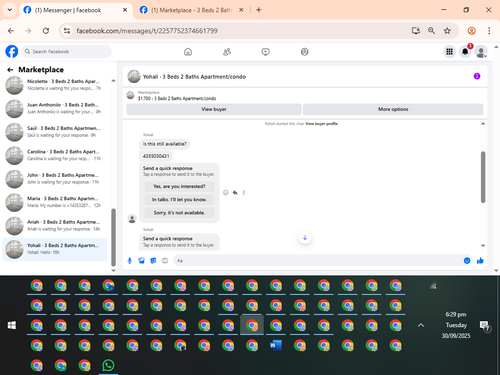Screen dimensions: 500x375
Task: Open the Watch video icon
Action: pos(266,52)
